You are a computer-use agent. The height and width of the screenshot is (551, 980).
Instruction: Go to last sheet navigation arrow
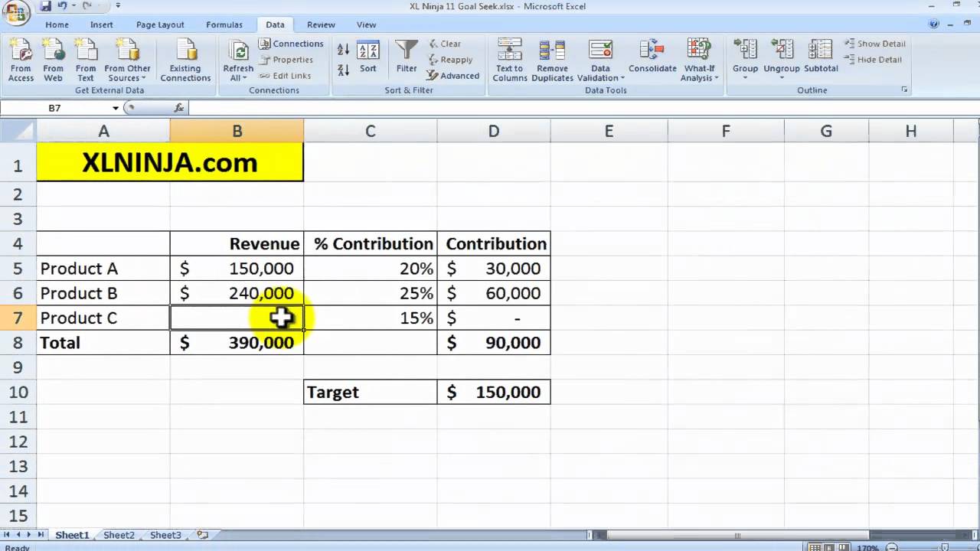(x=40, y=535)
